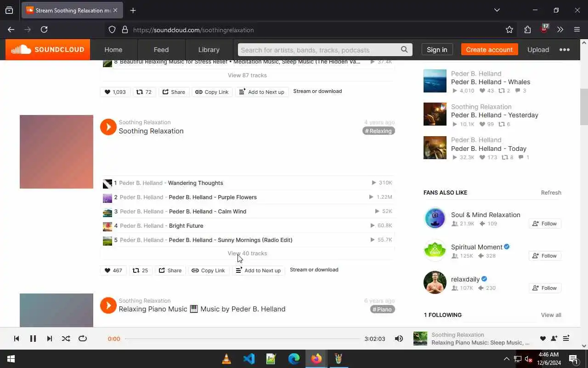Copy Link of playlist with 467 likes
The height and width of the screenshot is (368, 588).
pos(209,270)
